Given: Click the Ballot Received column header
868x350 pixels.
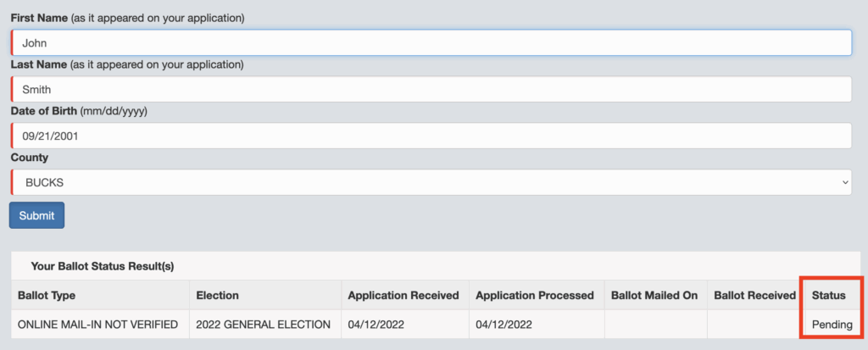Looking at the screenshot, I should [x=754, y=295].
